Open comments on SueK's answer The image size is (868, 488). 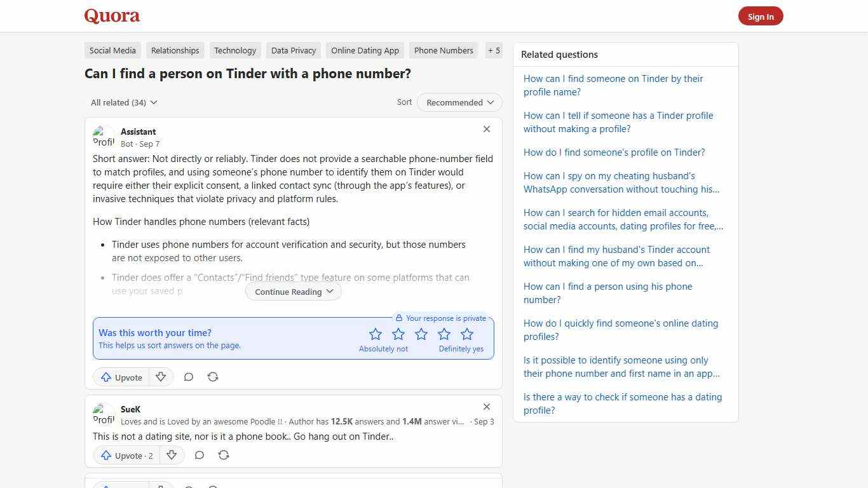click(x=200, y=455)
